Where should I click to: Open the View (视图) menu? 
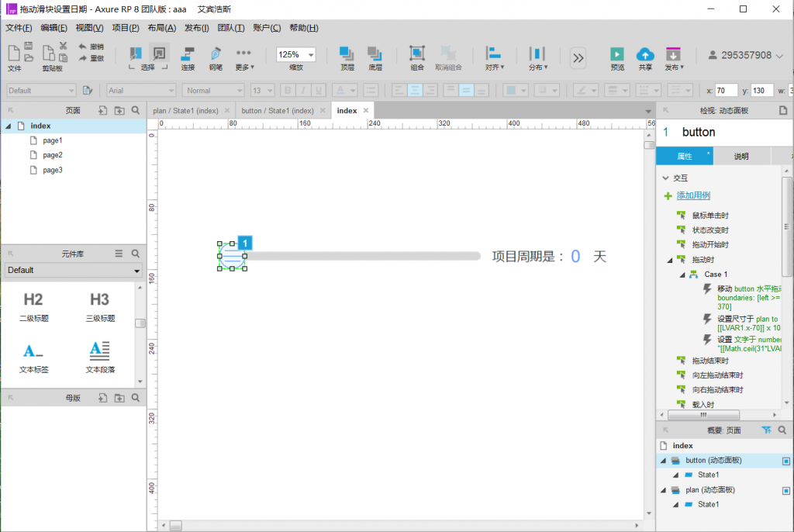(90, 28)
